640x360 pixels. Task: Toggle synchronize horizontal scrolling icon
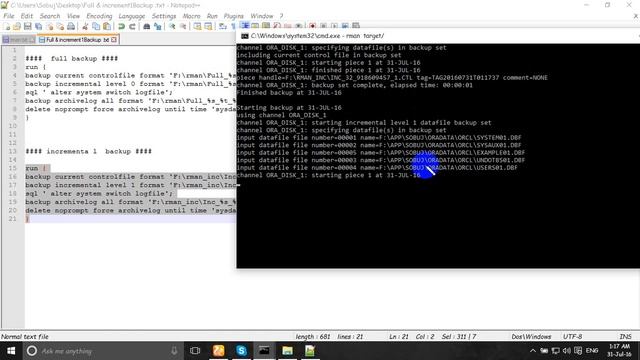(x=208, y=27)
